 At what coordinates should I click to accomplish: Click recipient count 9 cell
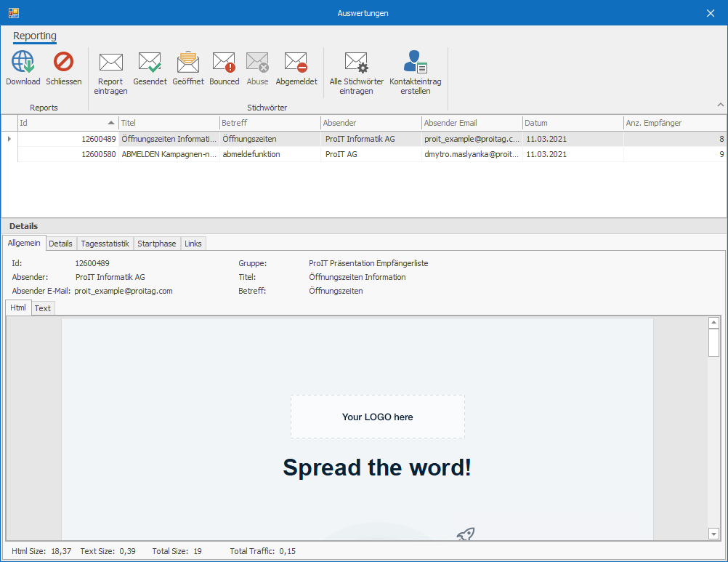point(675,154)
